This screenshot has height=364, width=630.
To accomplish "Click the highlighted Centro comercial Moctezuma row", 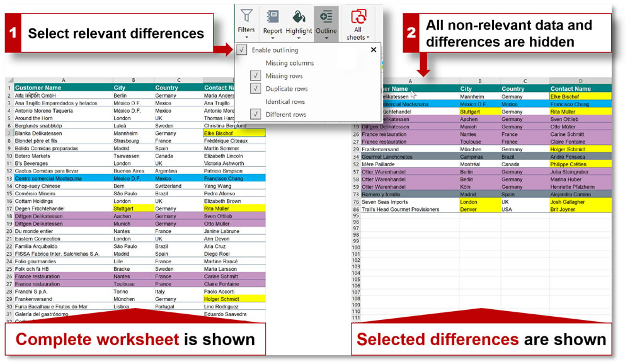I will point(76,179).
